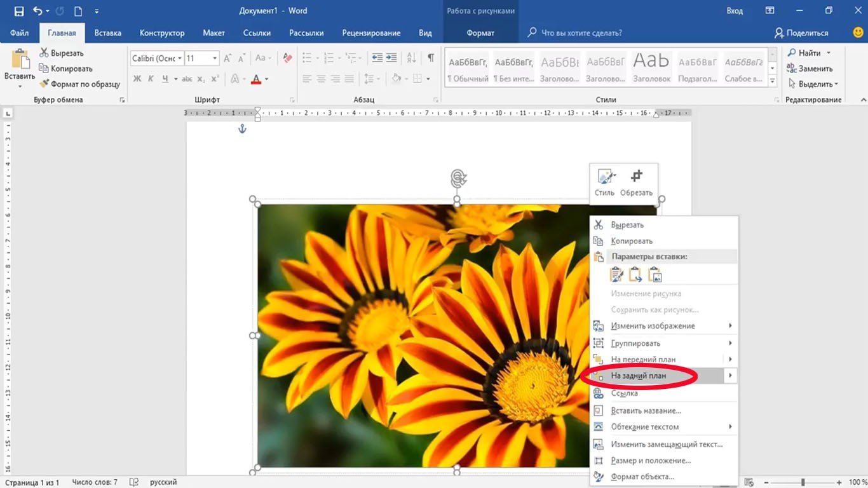868x488 pixels.
Task: Toggle italic (К) formatting
Action: click(x=151, y=79)
